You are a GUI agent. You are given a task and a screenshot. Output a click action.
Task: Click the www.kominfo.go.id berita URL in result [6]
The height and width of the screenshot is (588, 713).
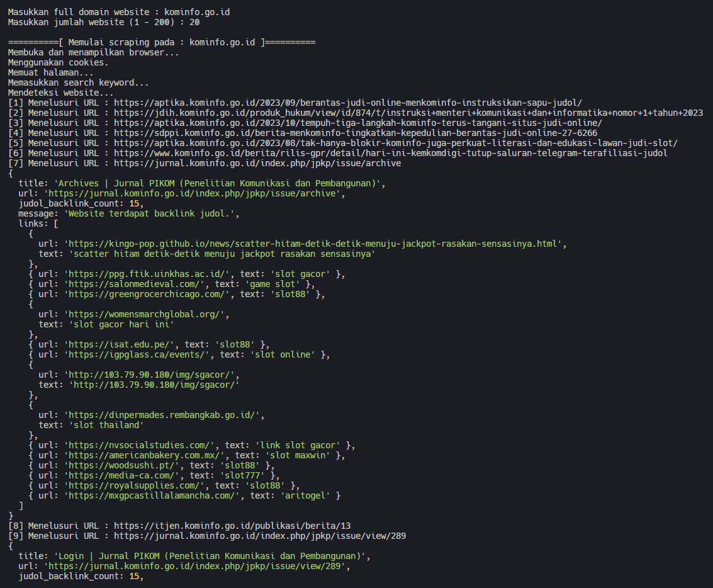(x=390, y=153)
